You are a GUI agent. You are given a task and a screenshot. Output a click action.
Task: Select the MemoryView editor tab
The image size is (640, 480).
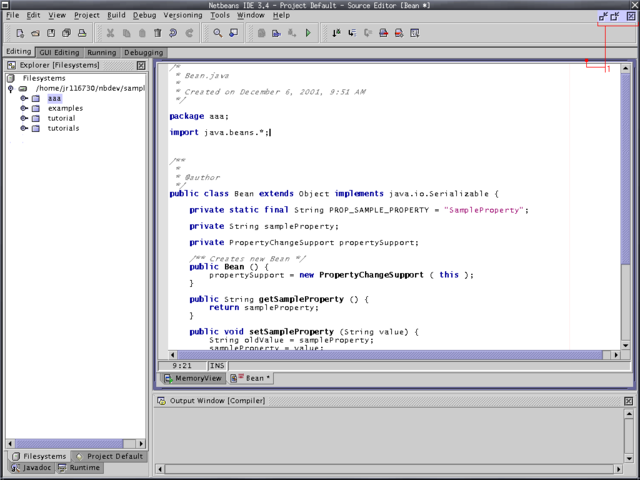click(193, 378)
